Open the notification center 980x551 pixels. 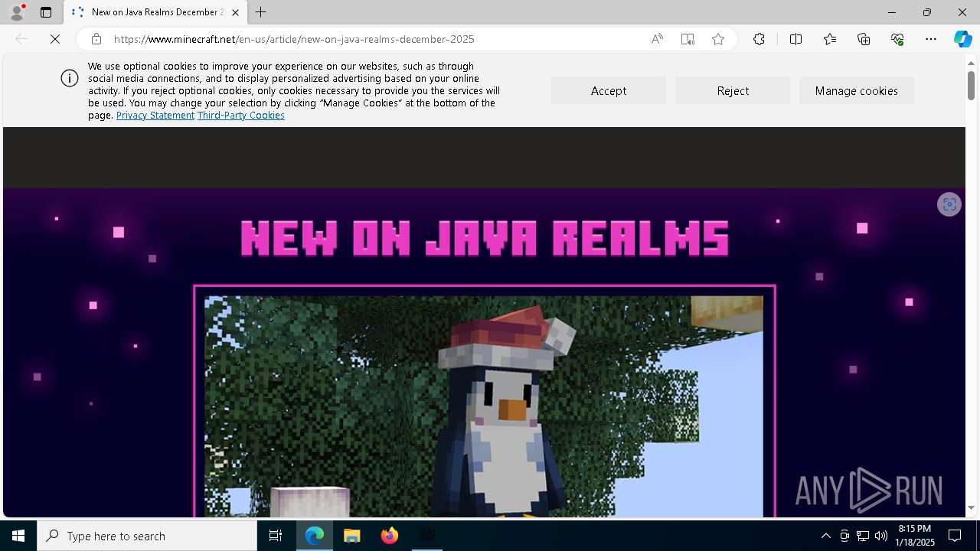[x=955, y=536]
